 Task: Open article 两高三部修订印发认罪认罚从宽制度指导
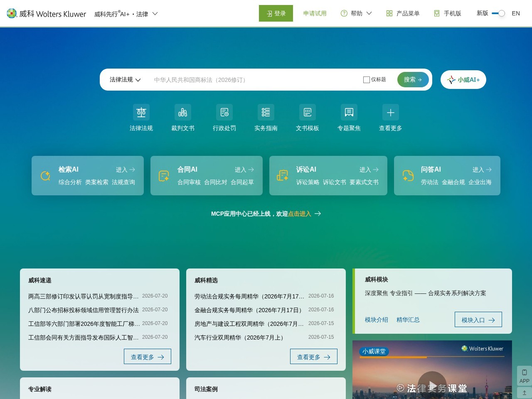(84, 296)
